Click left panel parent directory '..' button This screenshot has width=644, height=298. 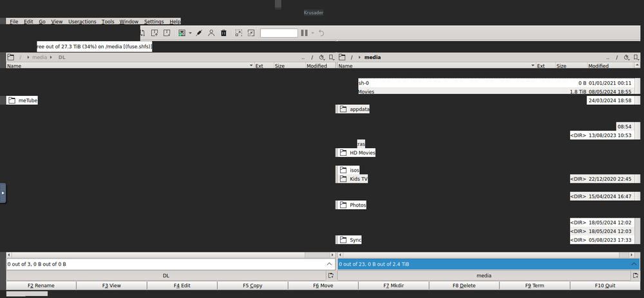(x=303, y=58)
